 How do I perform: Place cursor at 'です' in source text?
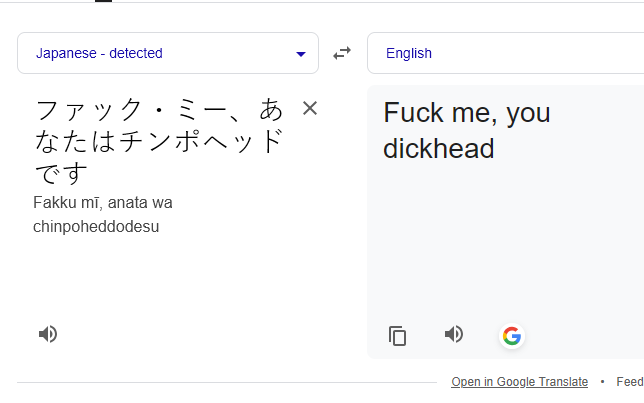62,173
